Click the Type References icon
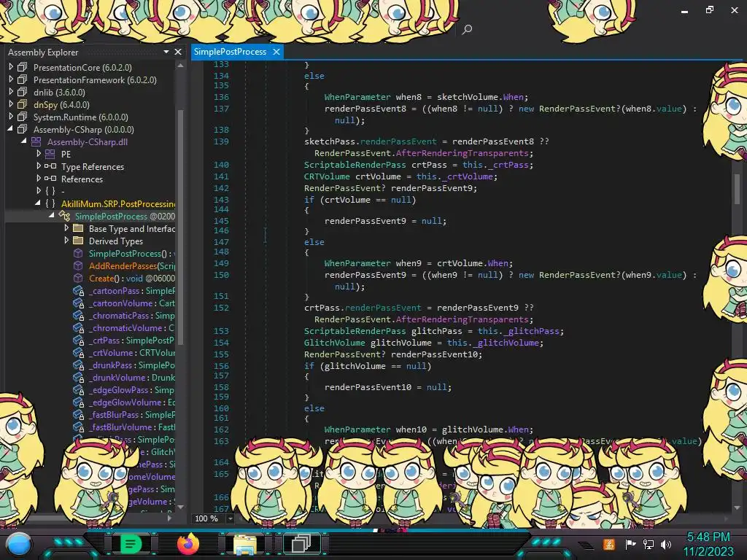747x560 pixels. point(50,166)
